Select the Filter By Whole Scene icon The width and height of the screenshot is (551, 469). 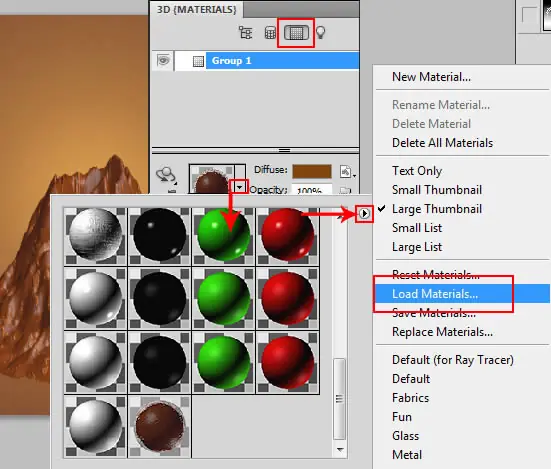[245, 33]
